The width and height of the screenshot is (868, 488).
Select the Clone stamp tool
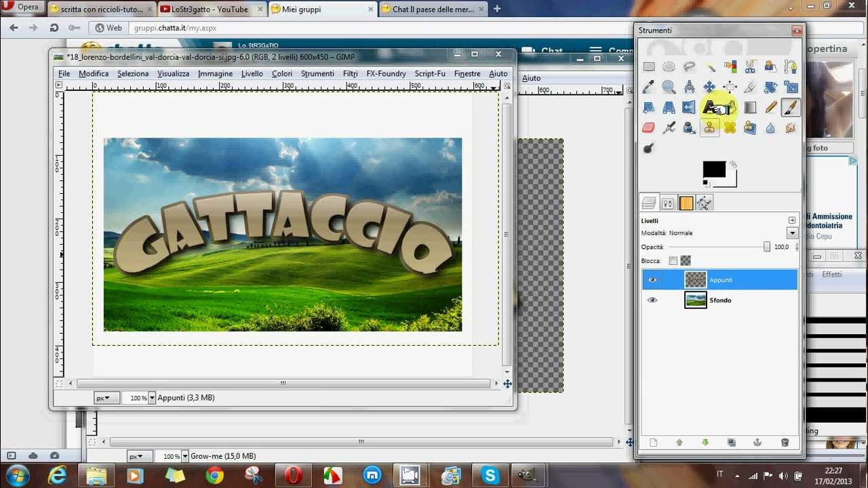[x=709, y=127]
